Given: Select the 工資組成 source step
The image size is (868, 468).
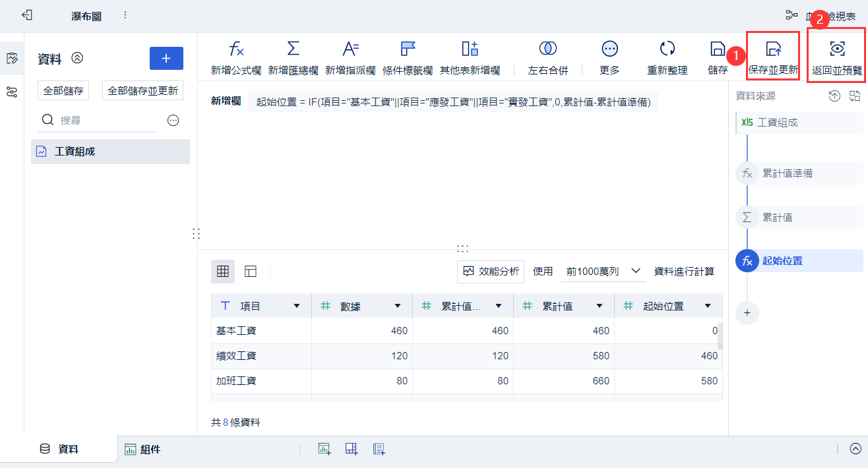Looking at the screenshot, I should (x=799, y=123).
